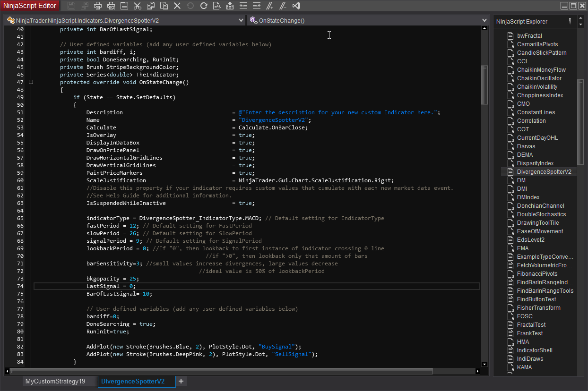Open the DivergenceSpotterV2 class dropdown

[241, 21]
